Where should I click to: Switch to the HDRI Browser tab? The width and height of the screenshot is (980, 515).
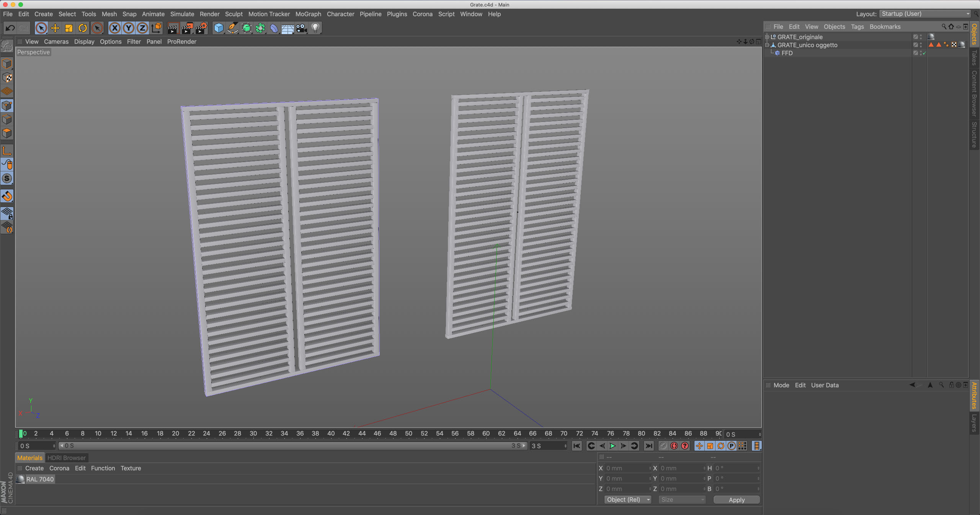[66, 458]
